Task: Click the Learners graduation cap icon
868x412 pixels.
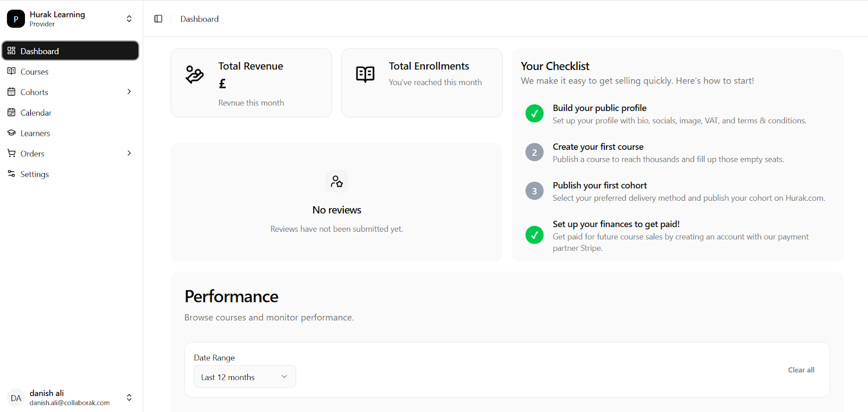Action: point(11,133)
